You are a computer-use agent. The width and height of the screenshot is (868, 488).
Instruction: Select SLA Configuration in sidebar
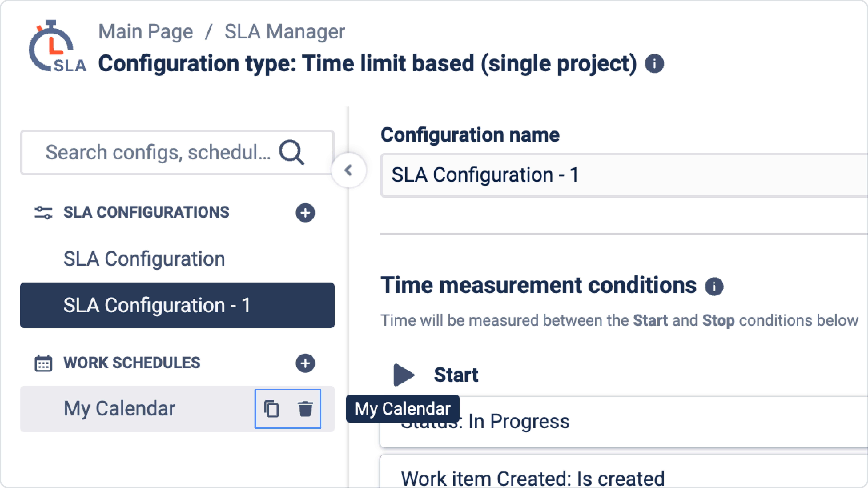pos(144,259)
